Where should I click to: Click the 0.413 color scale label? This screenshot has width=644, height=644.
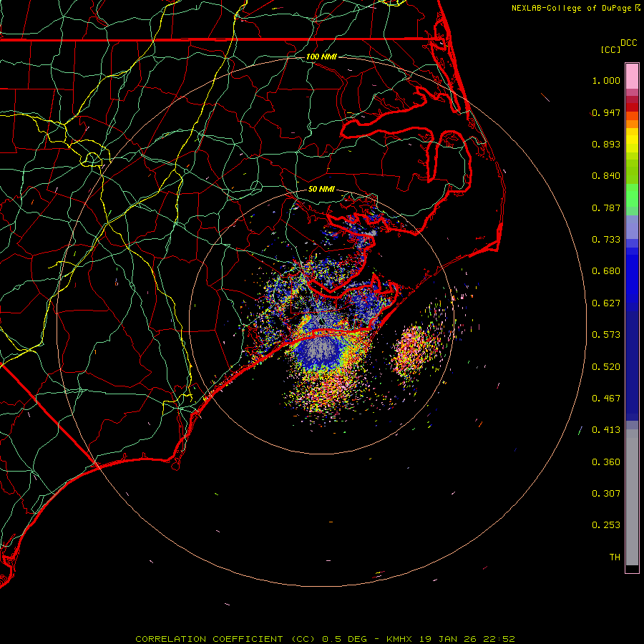click(606, 430)
